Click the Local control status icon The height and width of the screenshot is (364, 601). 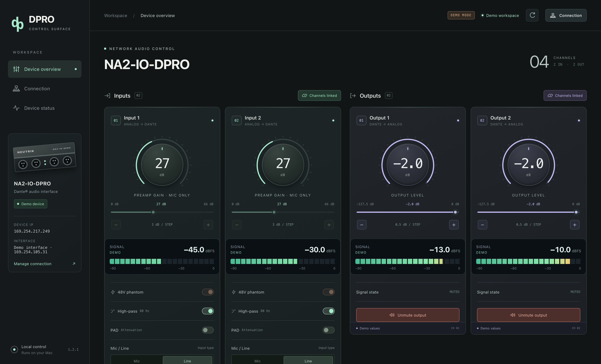click(14, 349)
